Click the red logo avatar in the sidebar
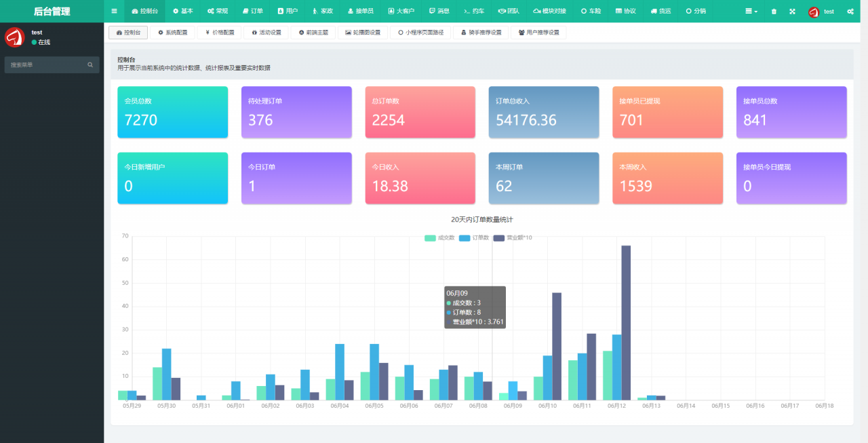The image size is (868, 443). click(15, 37)
